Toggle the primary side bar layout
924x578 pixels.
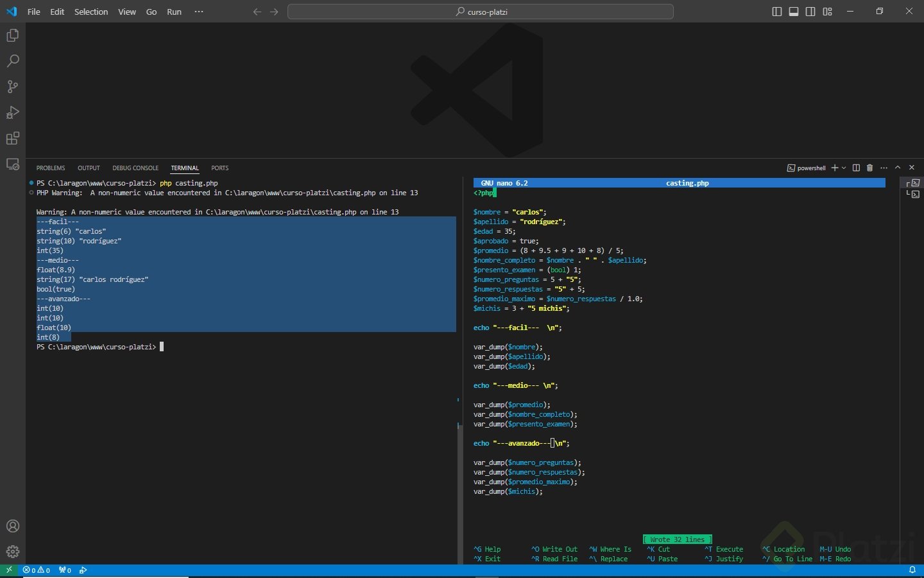point(776,12)
